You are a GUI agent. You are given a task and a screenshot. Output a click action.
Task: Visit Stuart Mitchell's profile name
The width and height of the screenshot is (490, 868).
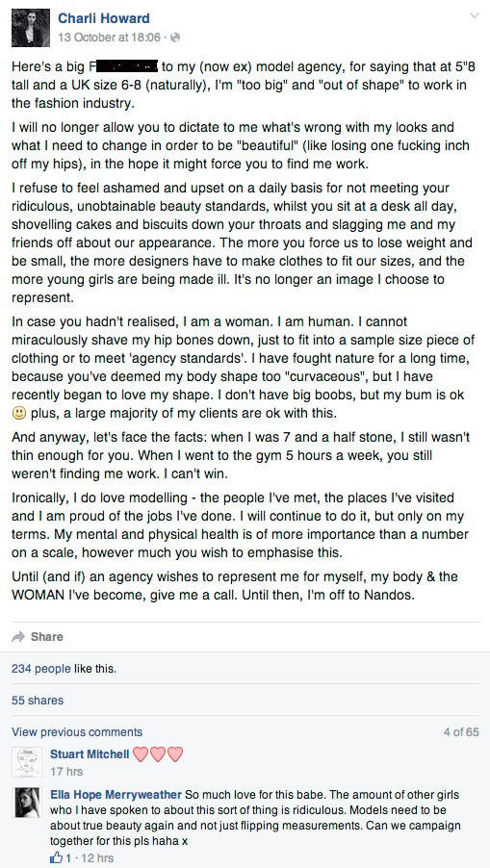point(90,753)
